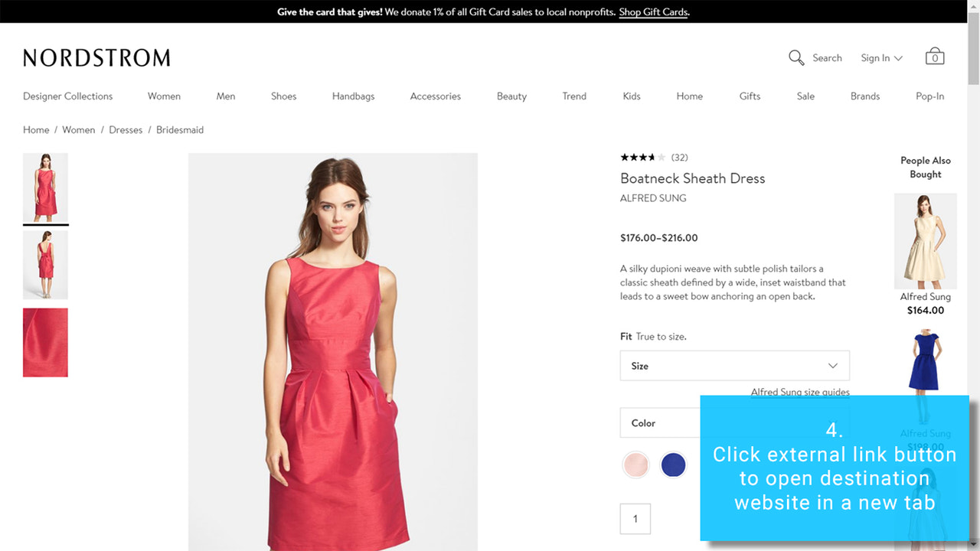Click the fabric close-up thumbnail

coord(45,343)
